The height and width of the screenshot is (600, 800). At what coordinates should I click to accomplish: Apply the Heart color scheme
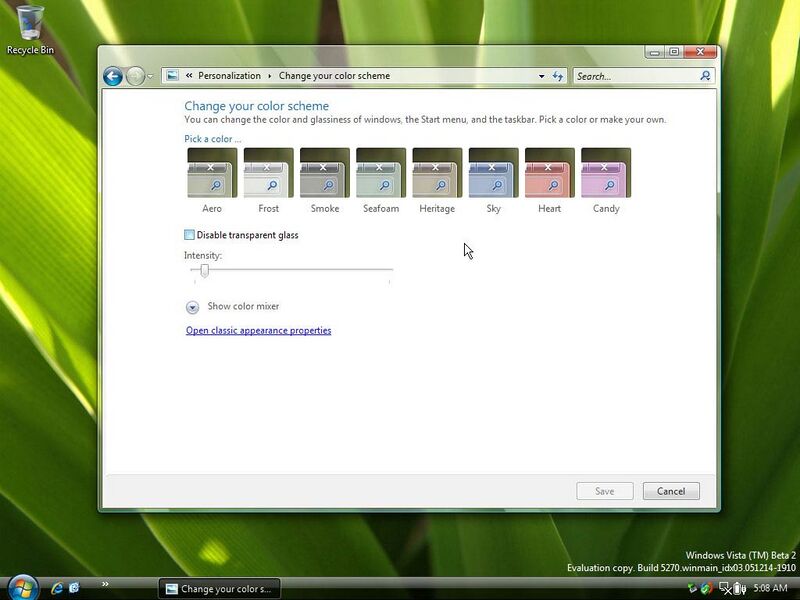pyautogui.click(x=549, y=173)
